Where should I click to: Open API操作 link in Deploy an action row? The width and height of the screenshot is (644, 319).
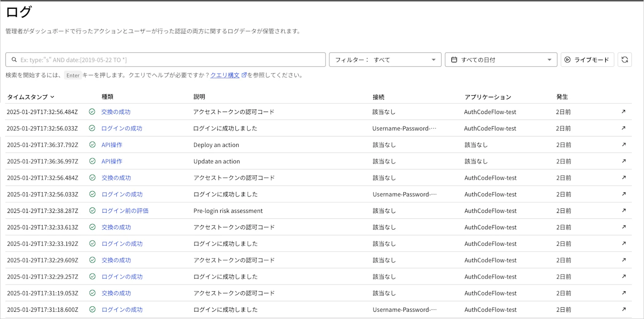coord(112,145)
